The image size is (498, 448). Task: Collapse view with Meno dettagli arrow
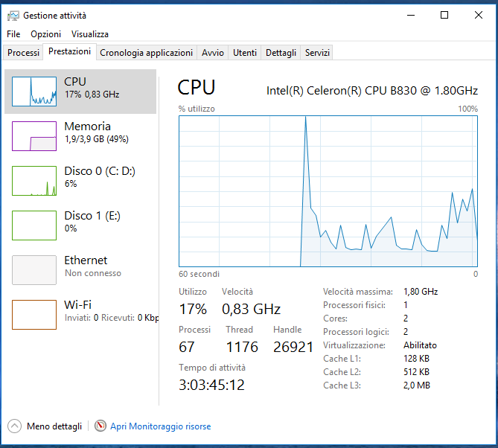[x=14, y=426]
